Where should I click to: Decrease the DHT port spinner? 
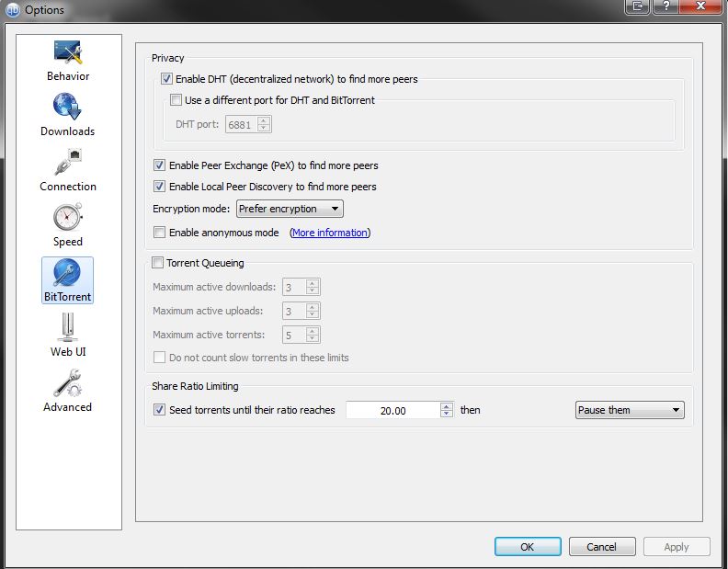264,128
